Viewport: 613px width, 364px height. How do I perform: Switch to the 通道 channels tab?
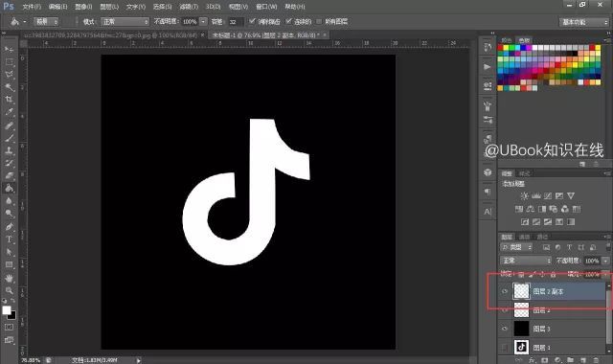[524, 237]
